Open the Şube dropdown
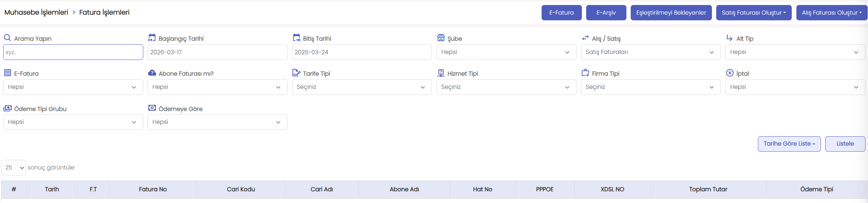 (506, 52)
